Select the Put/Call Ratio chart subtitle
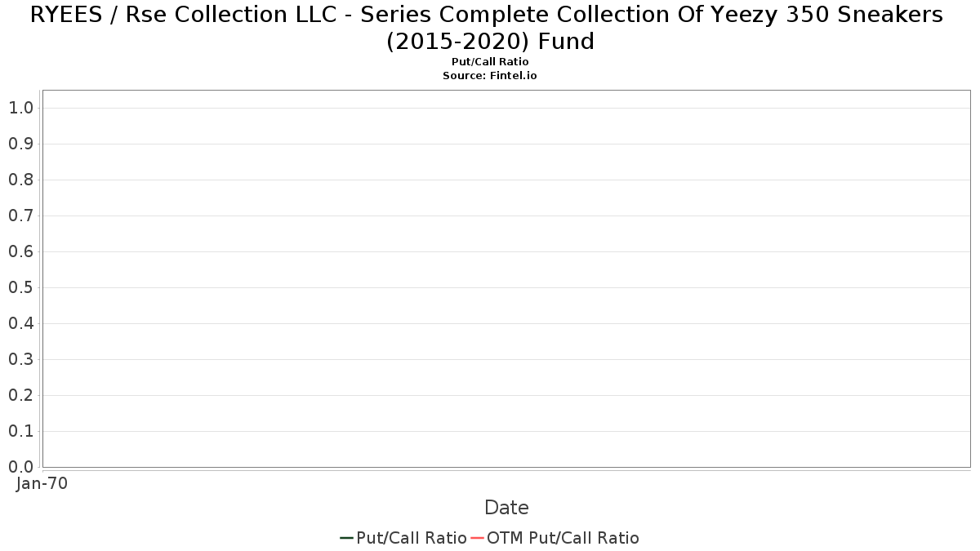980x551 pixels. (489, 62)
